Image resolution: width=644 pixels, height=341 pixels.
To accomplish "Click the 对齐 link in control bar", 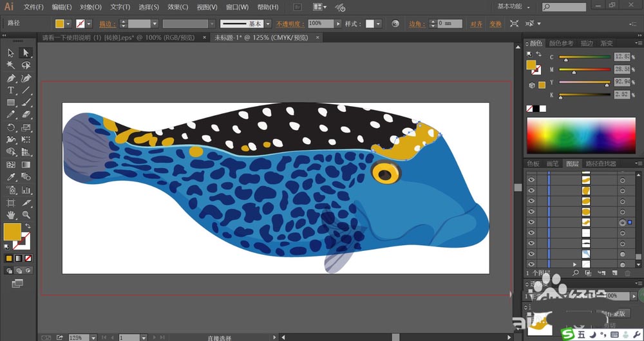I will coord(476,24).
